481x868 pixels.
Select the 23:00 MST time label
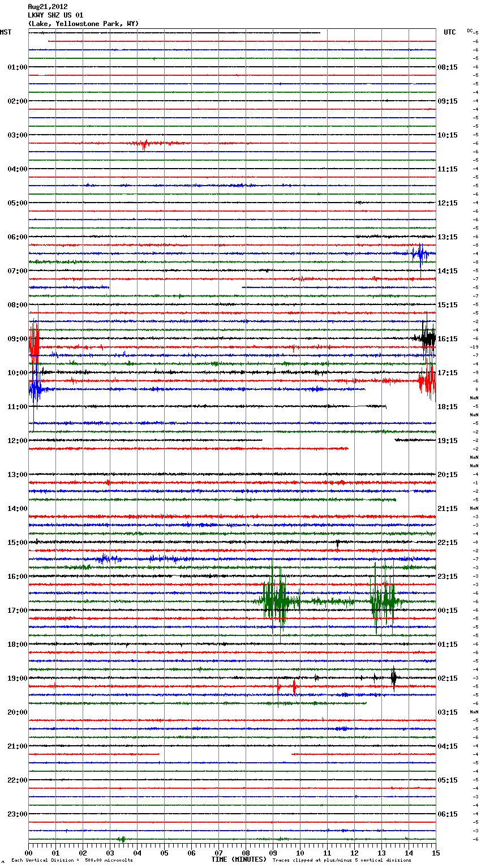pos(17,814)
